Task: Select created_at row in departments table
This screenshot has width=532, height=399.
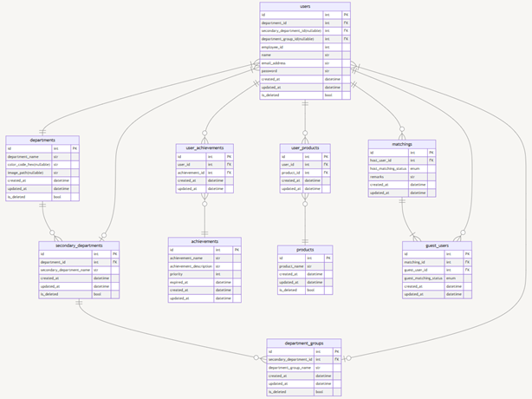Action: [42, 180]
